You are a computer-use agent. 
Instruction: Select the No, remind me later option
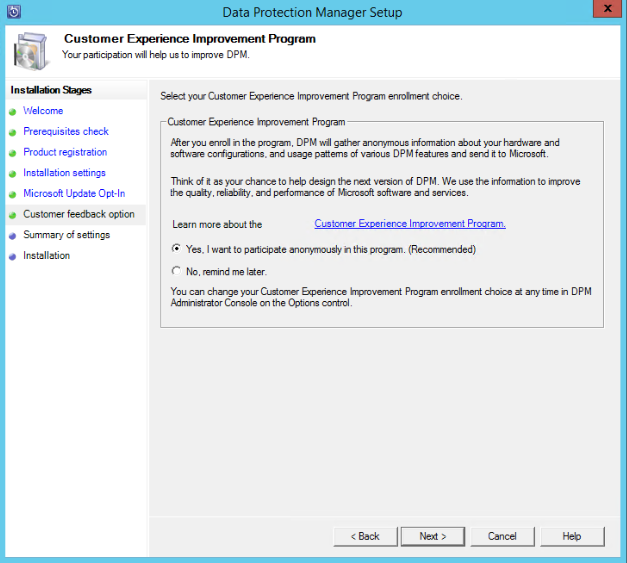point(177,271)
